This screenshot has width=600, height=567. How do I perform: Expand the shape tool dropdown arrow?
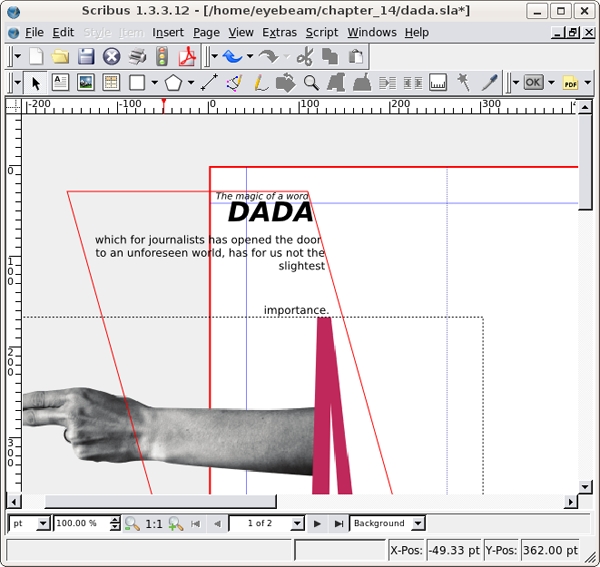coord(155,83)
